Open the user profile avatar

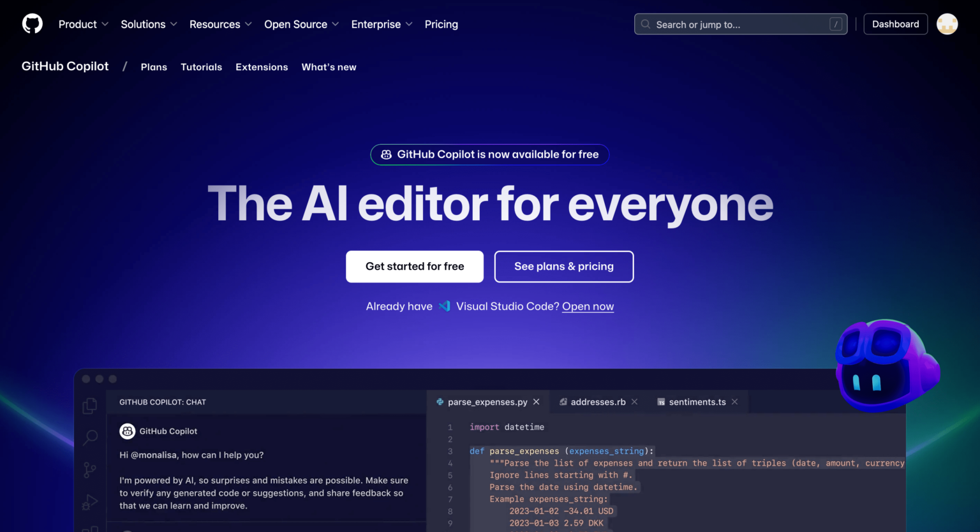tap(947, 24)
